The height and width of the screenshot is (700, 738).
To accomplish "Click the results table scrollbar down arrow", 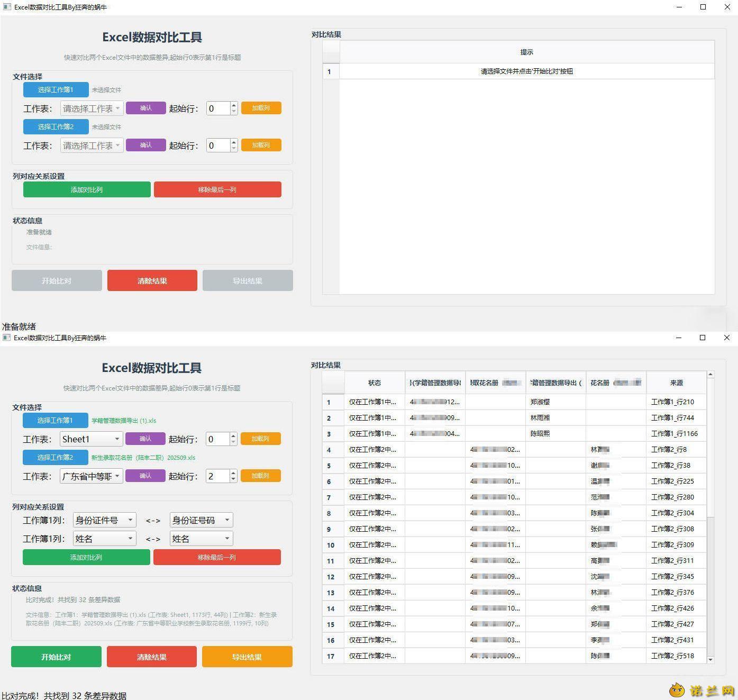I will point(710,660).
